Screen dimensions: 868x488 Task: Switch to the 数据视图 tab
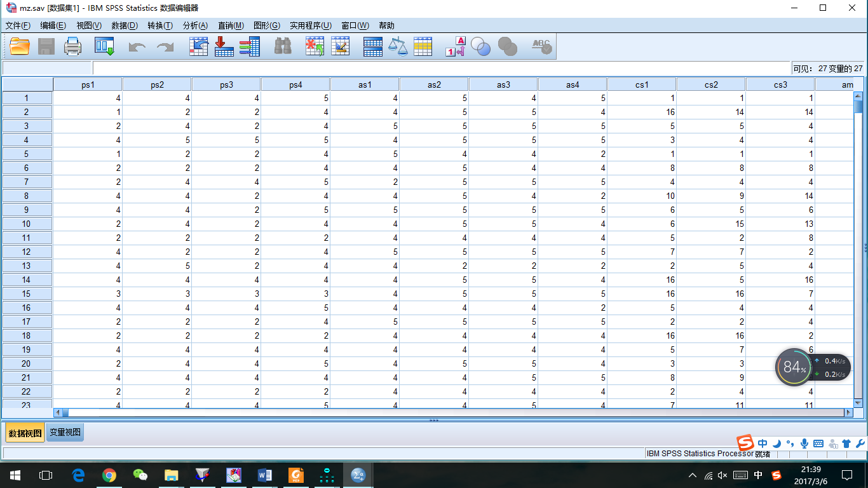[25, 433]
